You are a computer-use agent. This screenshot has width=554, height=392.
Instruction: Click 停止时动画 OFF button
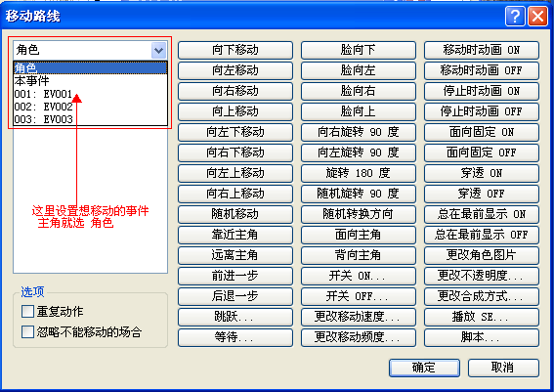(x=482, y=111)
